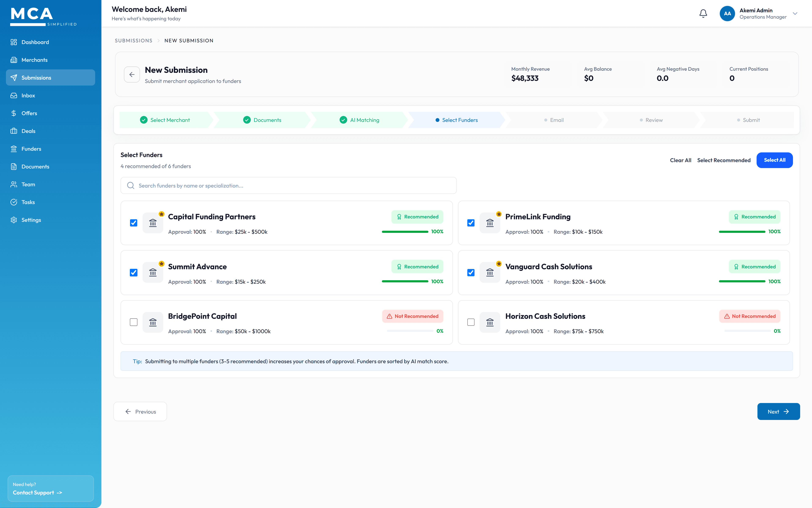Click the back arrow beside New Submission

tap(132, 75)
